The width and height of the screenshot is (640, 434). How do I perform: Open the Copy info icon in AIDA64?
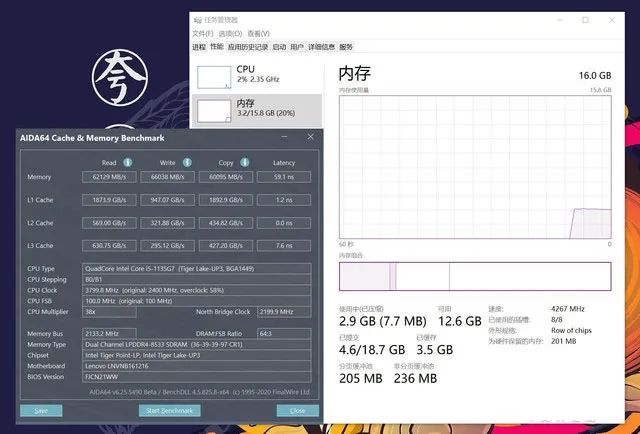(x=245, y=162)
